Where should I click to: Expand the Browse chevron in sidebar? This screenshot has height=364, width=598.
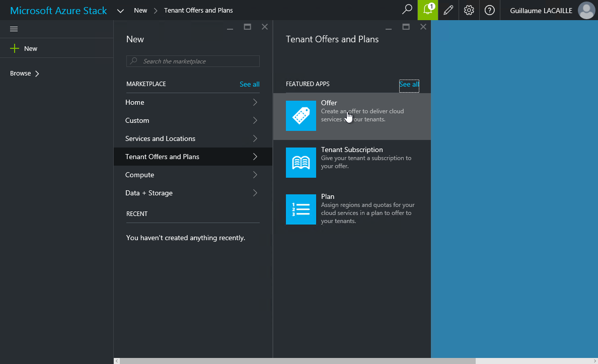pos(37,74)
